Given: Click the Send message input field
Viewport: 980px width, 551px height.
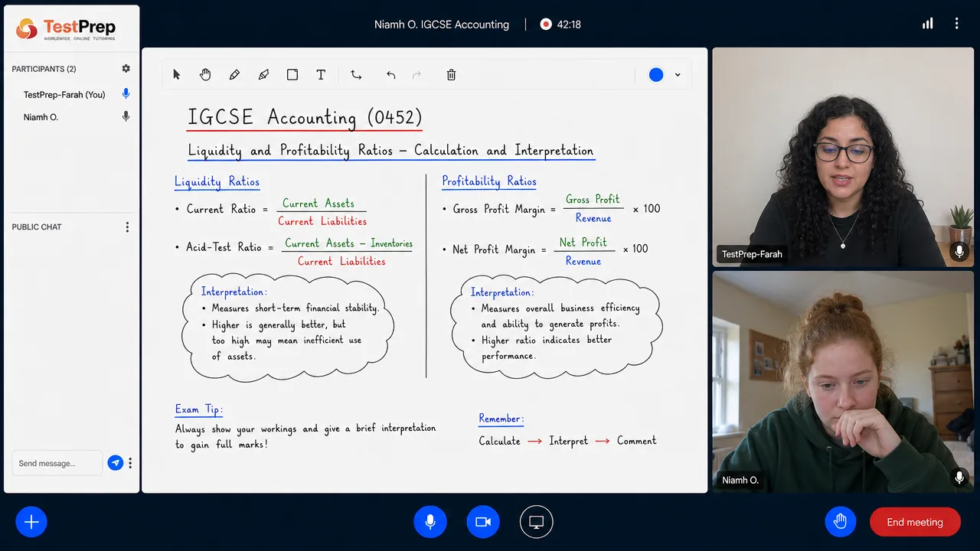Looking at the screenshot, I should tap(57, 463).
